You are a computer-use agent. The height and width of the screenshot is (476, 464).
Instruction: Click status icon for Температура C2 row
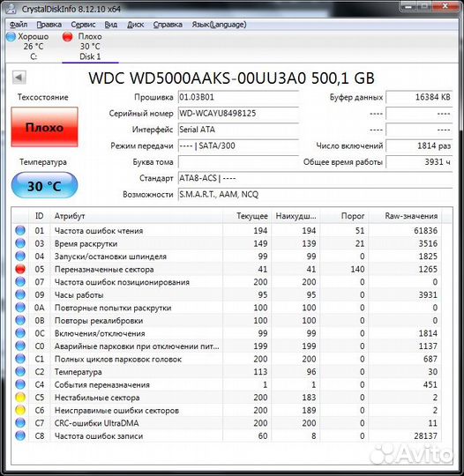click(20, 372)
